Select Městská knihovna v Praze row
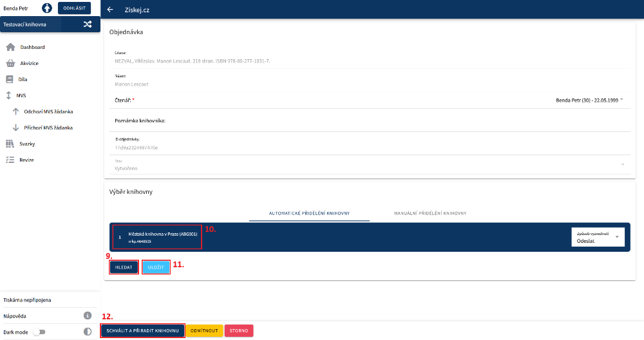 (x=158, y=237)
